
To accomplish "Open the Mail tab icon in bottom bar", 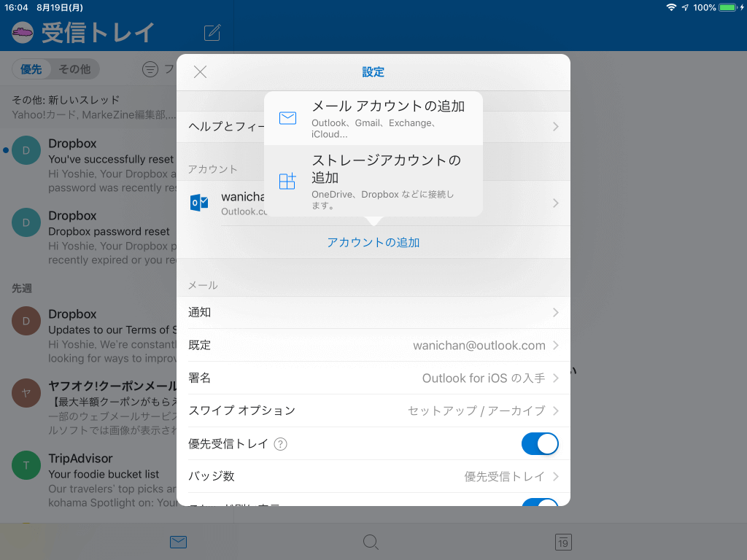I will (178, 542).
